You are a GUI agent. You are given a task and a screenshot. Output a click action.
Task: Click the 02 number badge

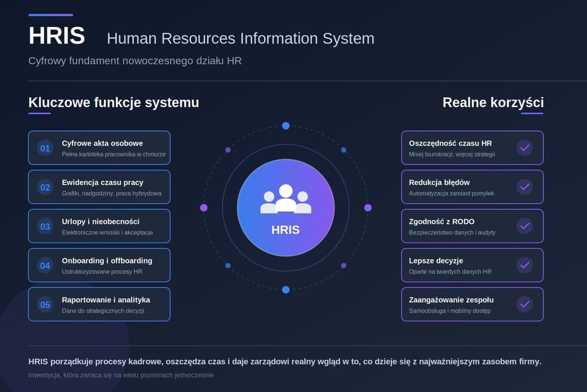tap(45, 187)
